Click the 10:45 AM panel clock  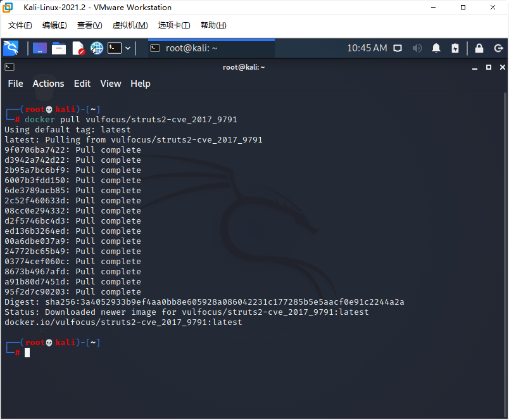click(x=367, y=48)
